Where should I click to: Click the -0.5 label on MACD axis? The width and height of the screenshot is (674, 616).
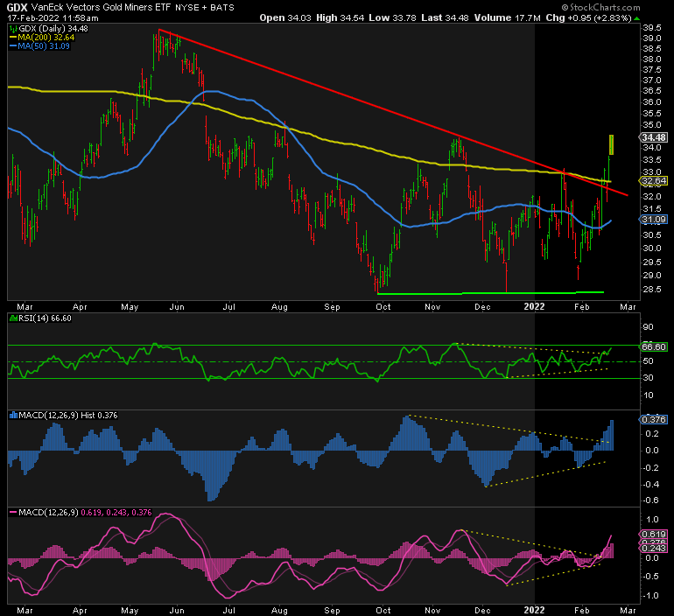coord(649,577)
